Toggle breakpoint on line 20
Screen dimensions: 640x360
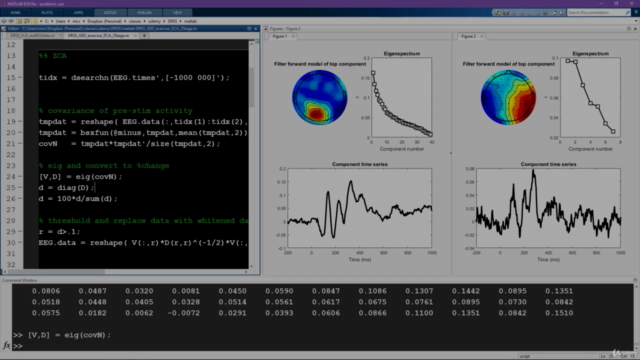click(x=20, y=133)
